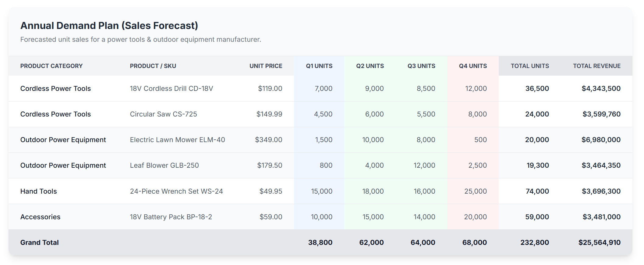Select the Q2 Units column header
644x265 pixels.
pos(370,66)
